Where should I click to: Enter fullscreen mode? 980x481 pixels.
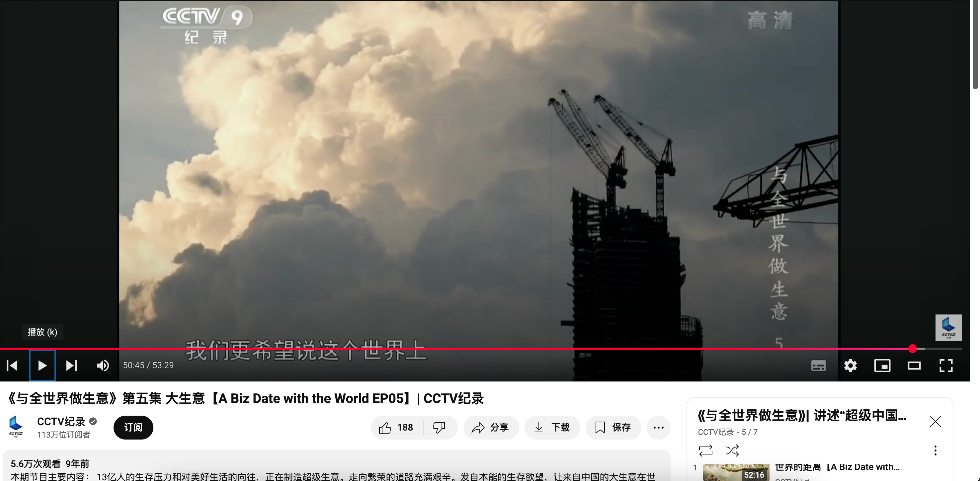(x=946, y=366)
